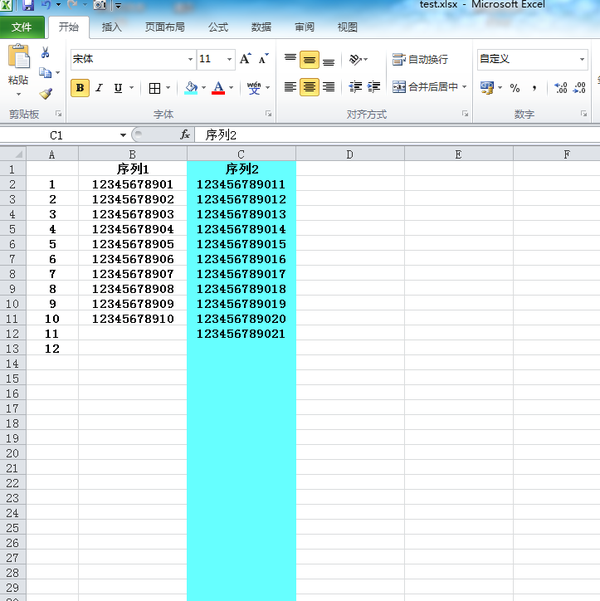Open the phonetic guide wén icon

tap(253, 88)
